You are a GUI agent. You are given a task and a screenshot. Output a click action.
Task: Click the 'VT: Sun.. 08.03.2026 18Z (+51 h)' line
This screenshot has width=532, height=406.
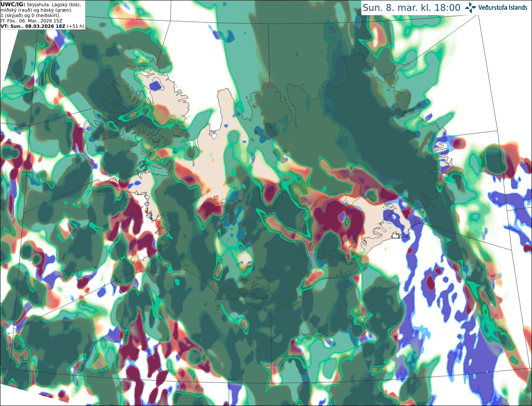[42, 26]
